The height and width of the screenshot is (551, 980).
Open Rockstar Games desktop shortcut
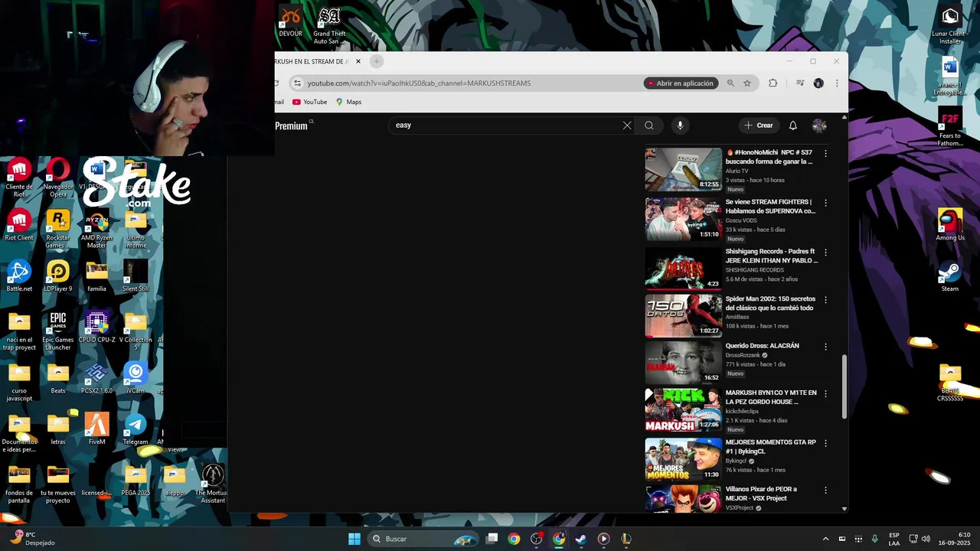pos(58,229)
